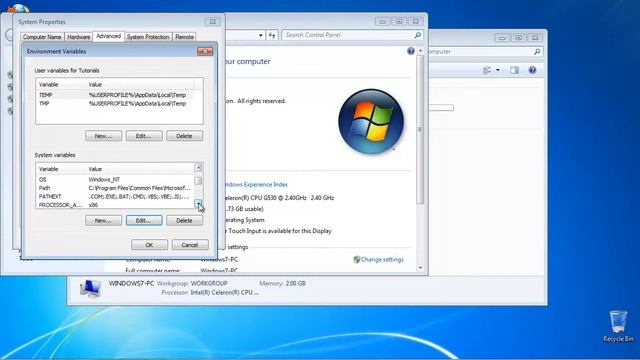640x360 pixels.
Task: Select the TMP user variable row
Action: point(115,104)
